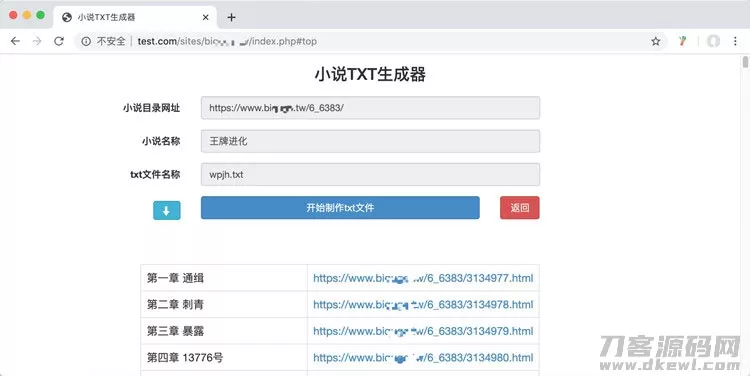Click the colored extension icon in toolbar
Viewport: 750px width, 376px height.
[683, 42]
